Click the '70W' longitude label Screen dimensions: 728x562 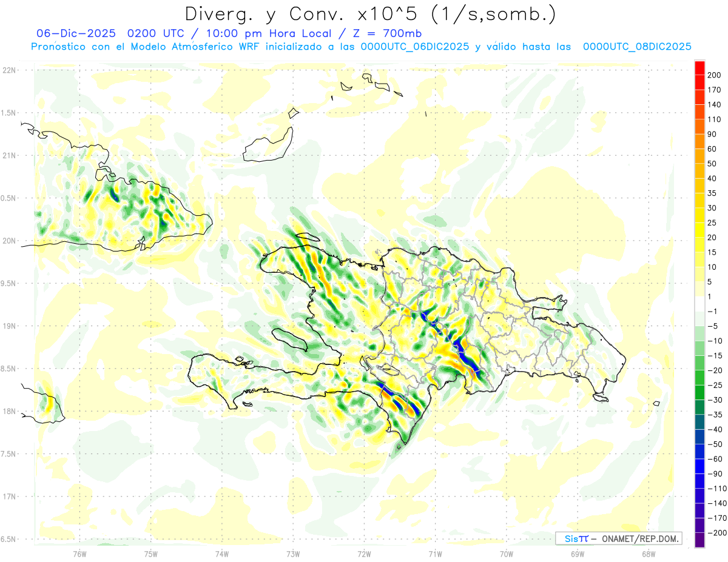coord(507,554)
